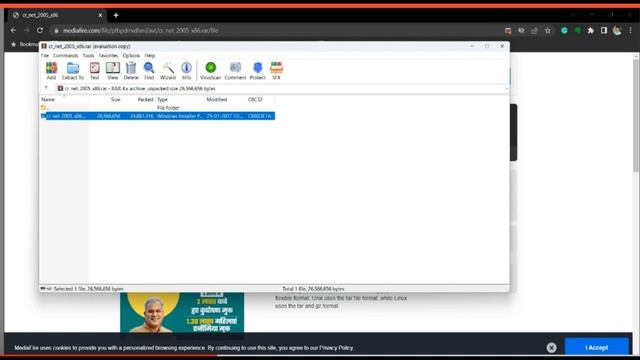Open the Find magnifier tool

[149, 71]
